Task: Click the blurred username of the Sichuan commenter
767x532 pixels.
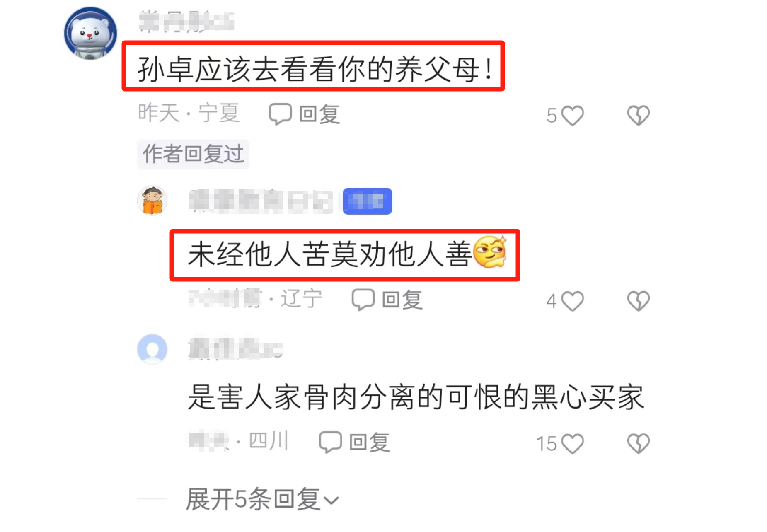Action: pos(236,349)
